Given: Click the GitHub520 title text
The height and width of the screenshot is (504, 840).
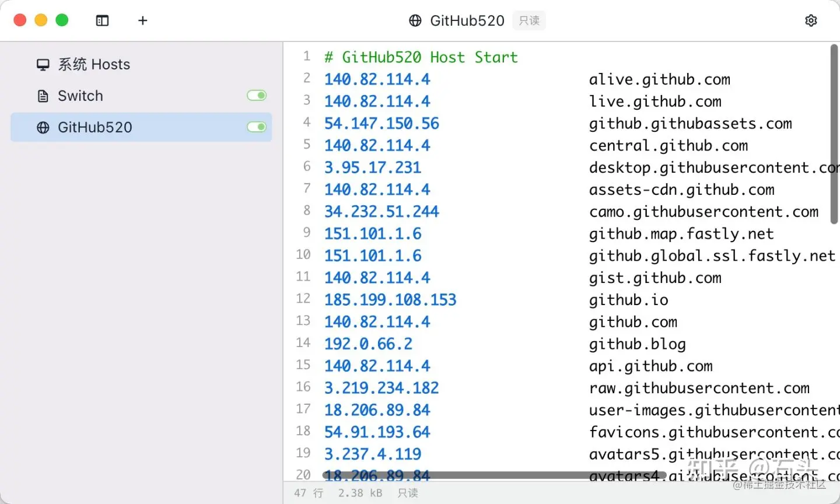Looking at the screenshot, I should 467,21.
